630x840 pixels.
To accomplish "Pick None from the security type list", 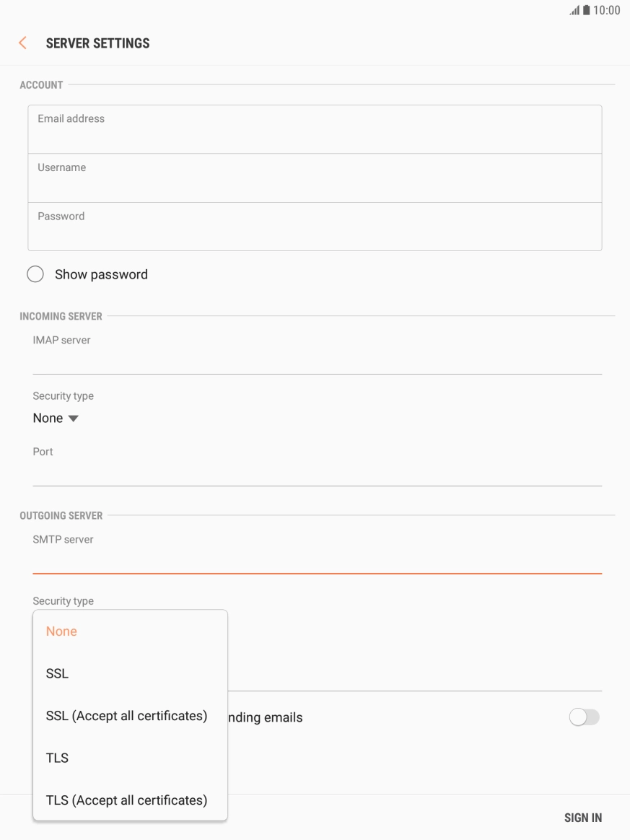I will click(61, 631).
